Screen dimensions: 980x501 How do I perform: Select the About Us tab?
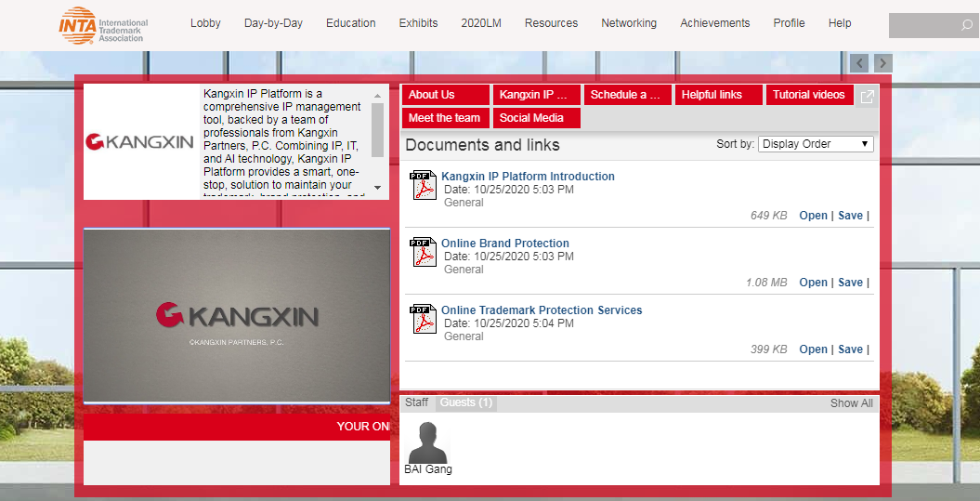pos(445,95)
